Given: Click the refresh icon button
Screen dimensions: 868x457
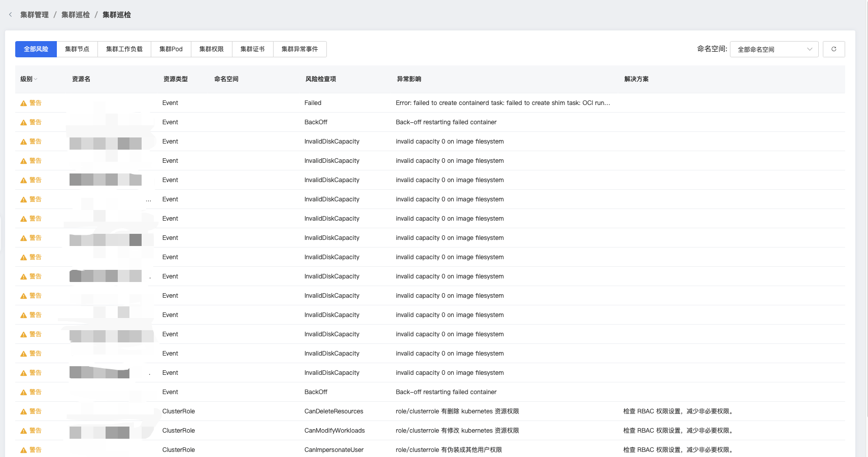Looking at the screenshot, I should coord(833,49).
